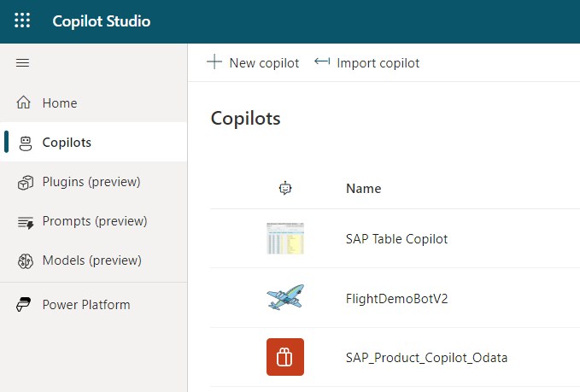Sort by the Name column header

(363, 189)
